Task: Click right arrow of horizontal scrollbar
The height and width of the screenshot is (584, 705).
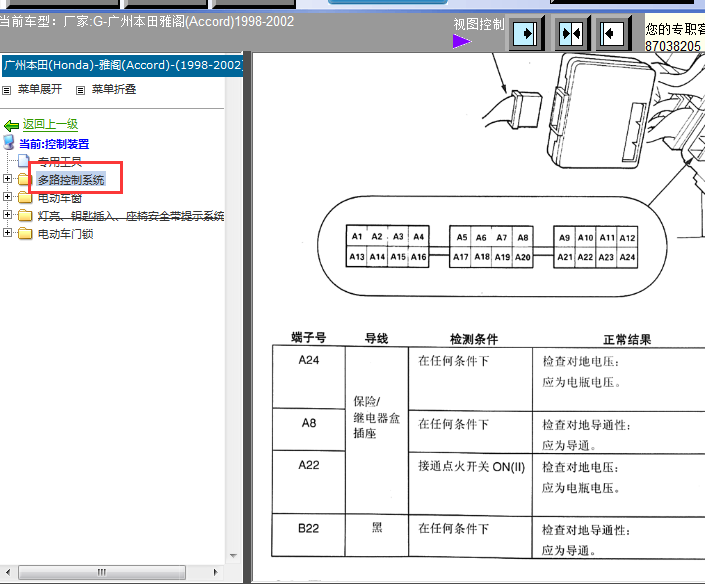Action: click(215, 572)
